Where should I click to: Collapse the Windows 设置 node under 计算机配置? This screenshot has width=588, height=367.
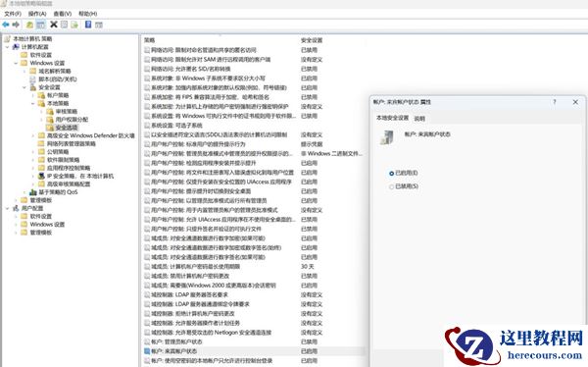[16, 63]
